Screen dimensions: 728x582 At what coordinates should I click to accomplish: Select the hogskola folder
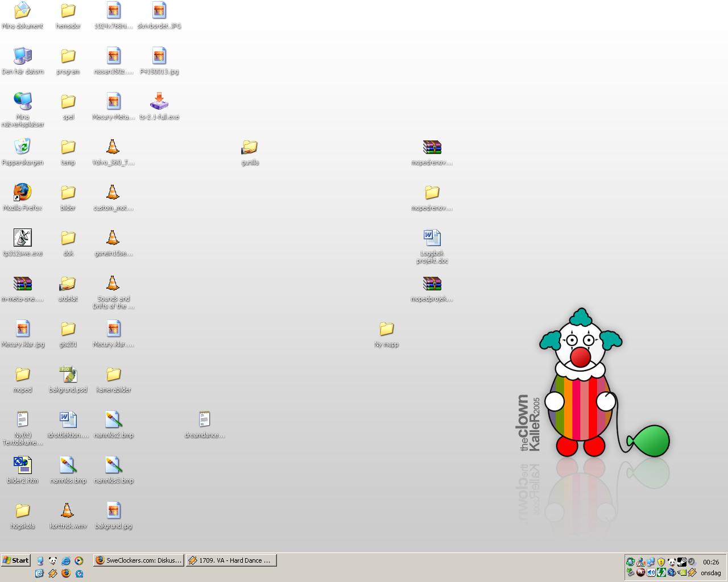[x=22, y=515]
